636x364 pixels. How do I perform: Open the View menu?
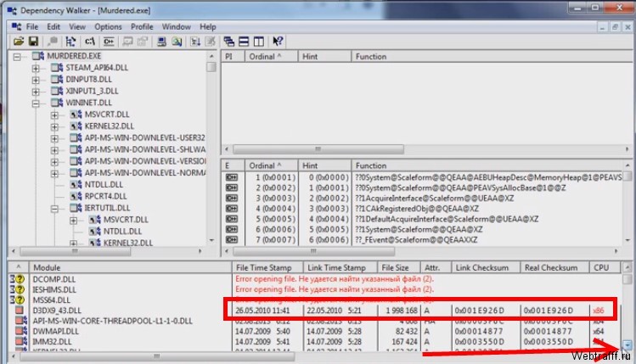tap(76, 27)
